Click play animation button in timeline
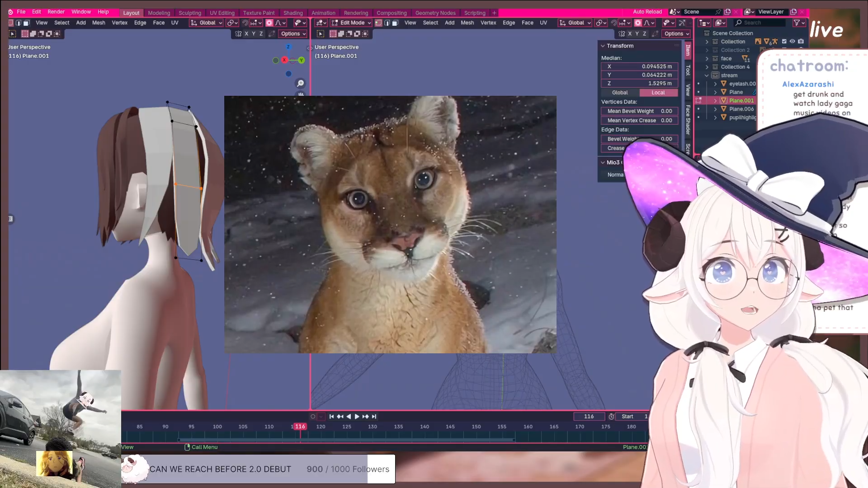Image resolution: width=868 pixels, height=488 pixels. pos(357,417)
